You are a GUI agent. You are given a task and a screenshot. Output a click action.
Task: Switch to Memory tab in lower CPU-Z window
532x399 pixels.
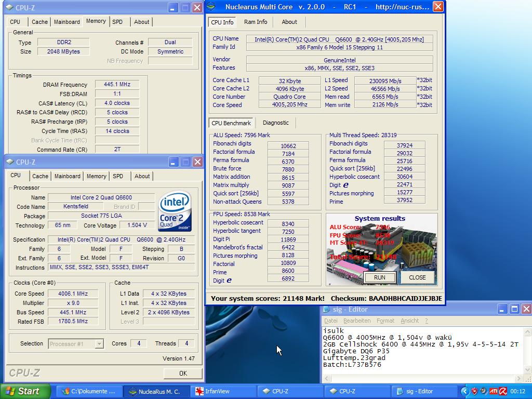point(96,177)
